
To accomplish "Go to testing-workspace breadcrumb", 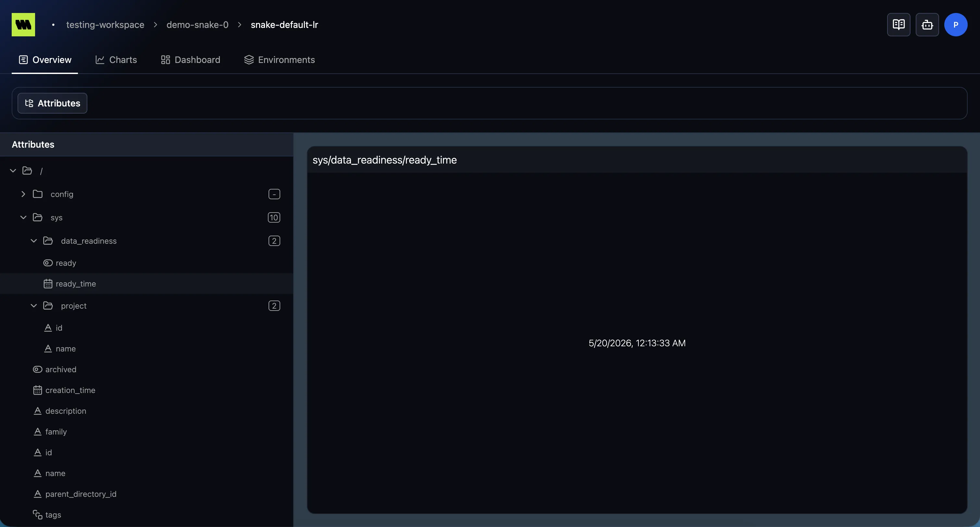I will click(106, 25).
